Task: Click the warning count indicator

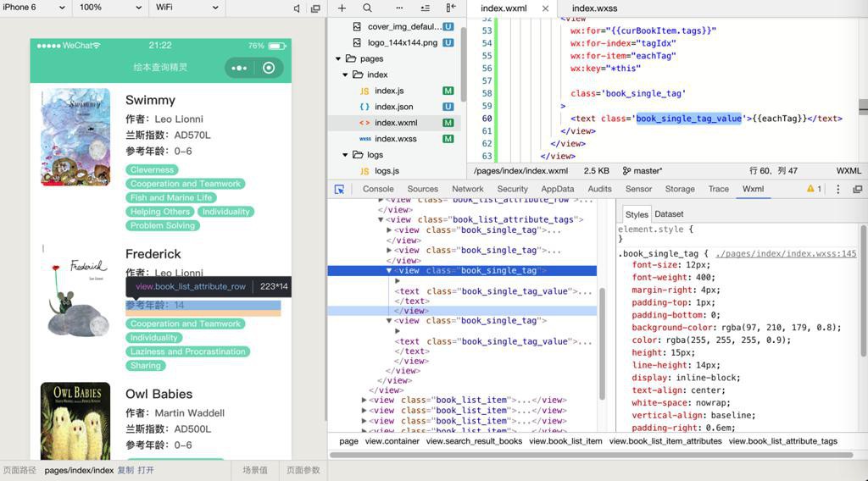Action: pos(814,189)
